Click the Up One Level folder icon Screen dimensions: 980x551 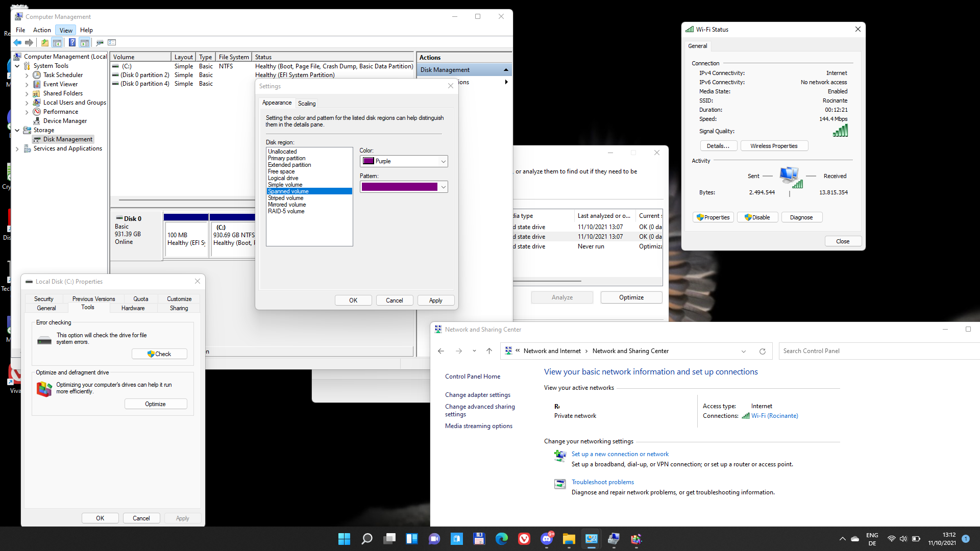point(45,43)
